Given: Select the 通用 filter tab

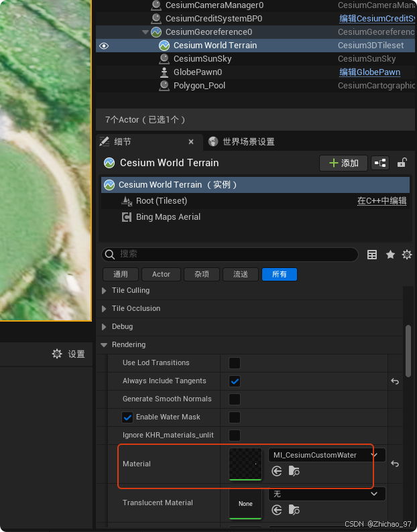Looking at the screenshot, I should coord(121,275).
